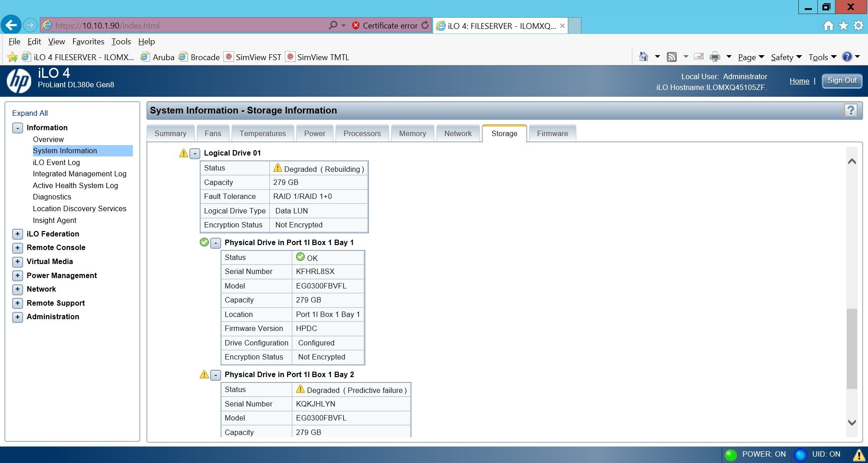868x463 pixels.
Task: Click the RSS feeds icon
Action: click(672, 57)
